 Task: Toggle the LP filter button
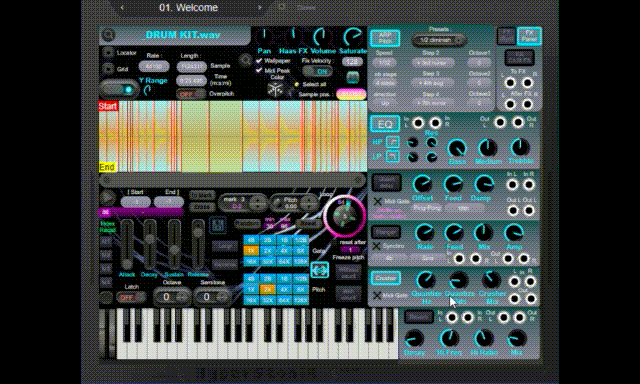tap(392, 156)
